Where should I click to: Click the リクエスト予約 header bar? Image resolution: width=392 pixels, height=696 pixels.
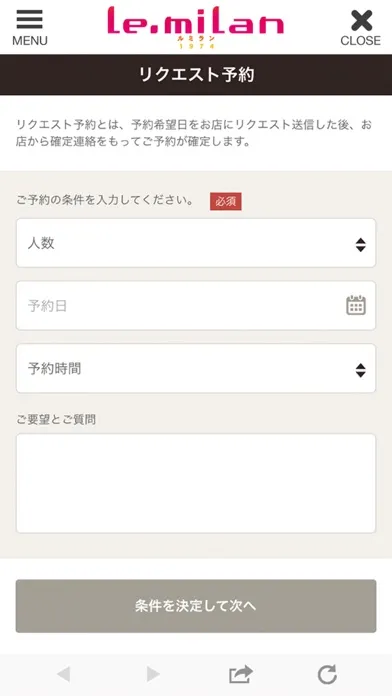(x=196, y=75)
